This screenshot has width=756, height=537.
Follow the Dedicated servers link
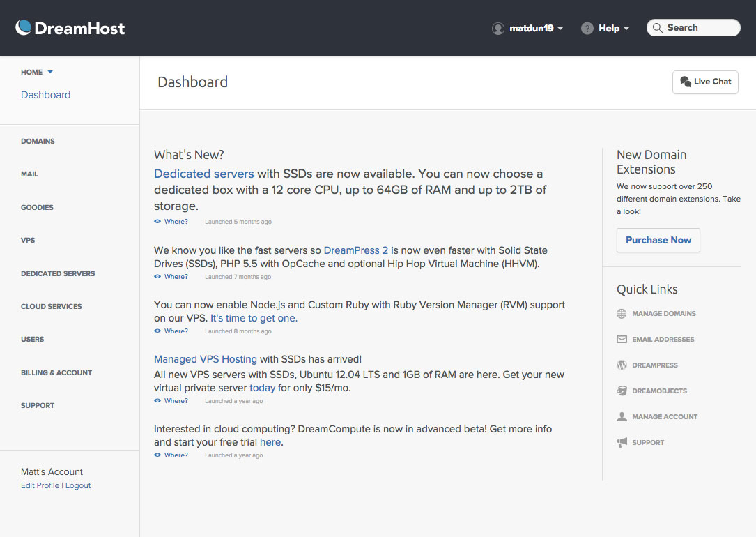tap(203, 174)
